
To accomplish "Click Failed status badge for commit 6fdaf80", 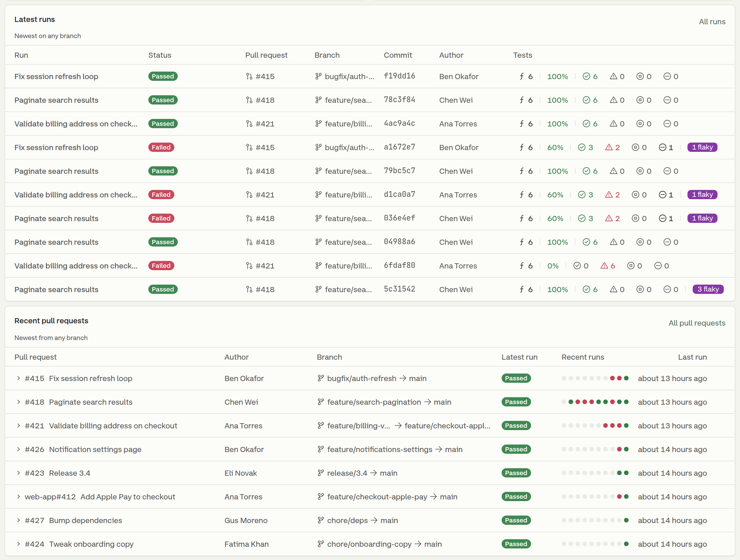I will 161,266.
